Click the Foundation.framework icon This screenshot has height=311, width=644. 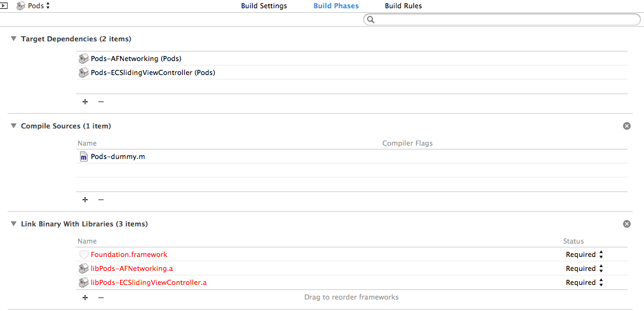(83, 254)
